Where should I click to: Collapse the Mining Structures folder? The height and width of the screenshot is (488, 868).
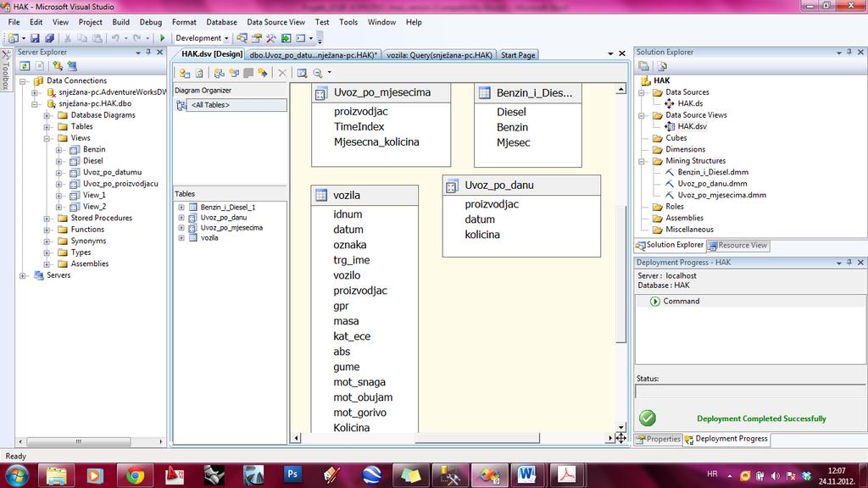pos(642,161)
